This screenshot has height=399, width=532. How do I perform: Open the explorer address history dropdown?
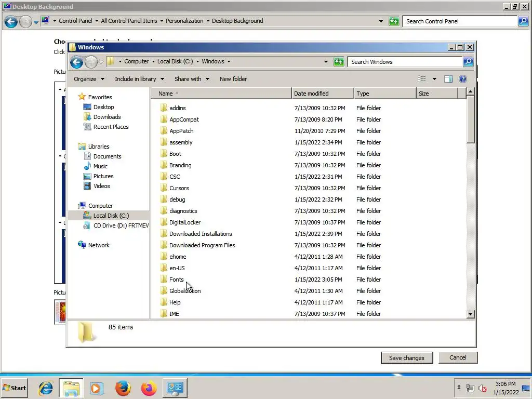coord(326,61)
